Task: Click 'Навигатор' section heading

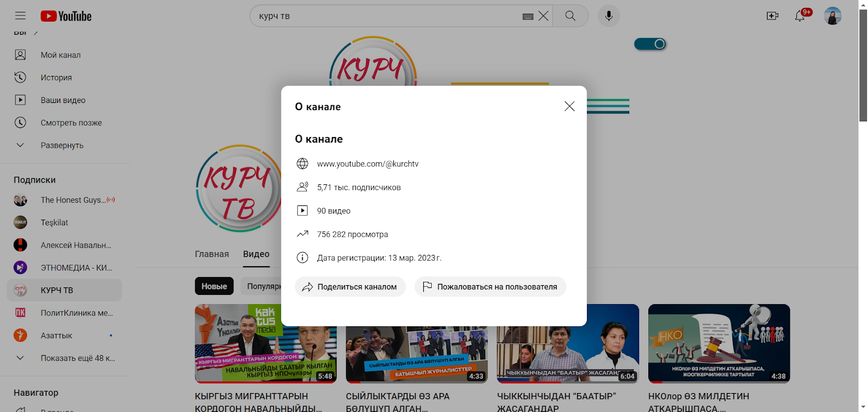Action: [x=36, y=392]
